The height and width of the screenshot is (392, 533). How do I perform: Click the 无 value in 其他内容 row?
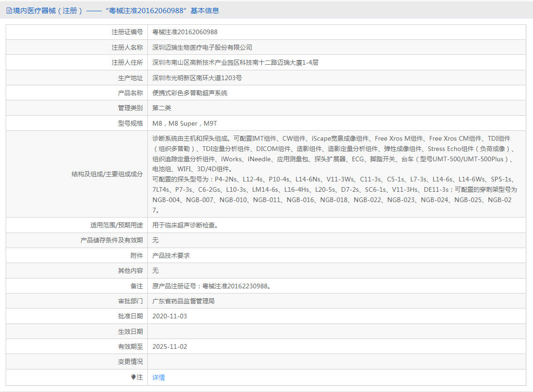coord(155,271)
